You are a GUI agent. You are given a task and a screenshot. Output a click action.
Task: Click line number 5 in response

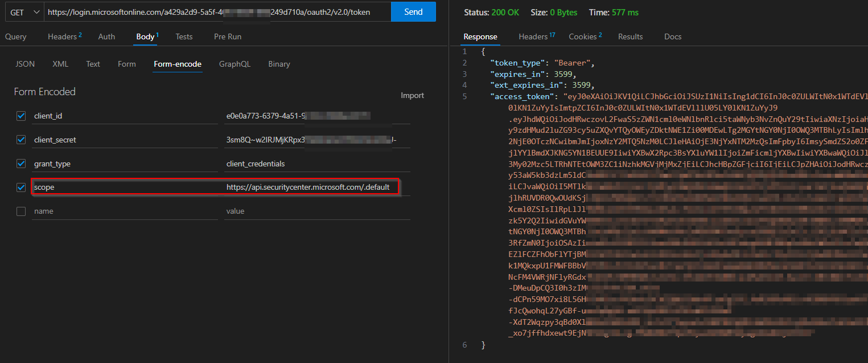pyautogui.click(x=465, y=96)
